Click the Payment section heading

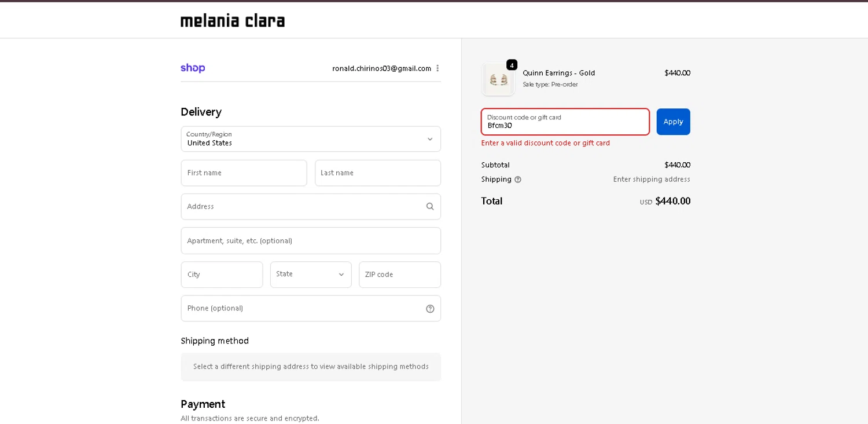coord(203,404)
